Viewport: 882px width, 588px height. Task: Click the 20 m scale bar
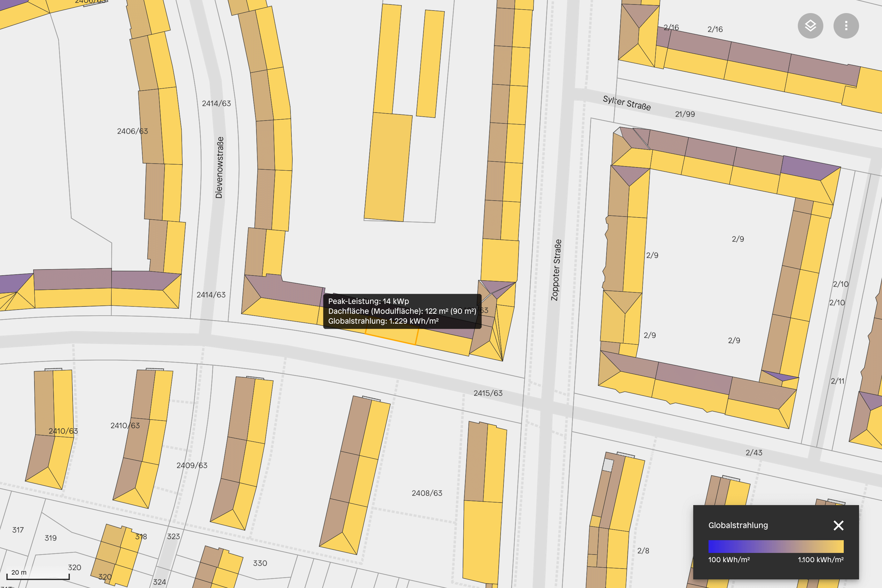(38, 576)
